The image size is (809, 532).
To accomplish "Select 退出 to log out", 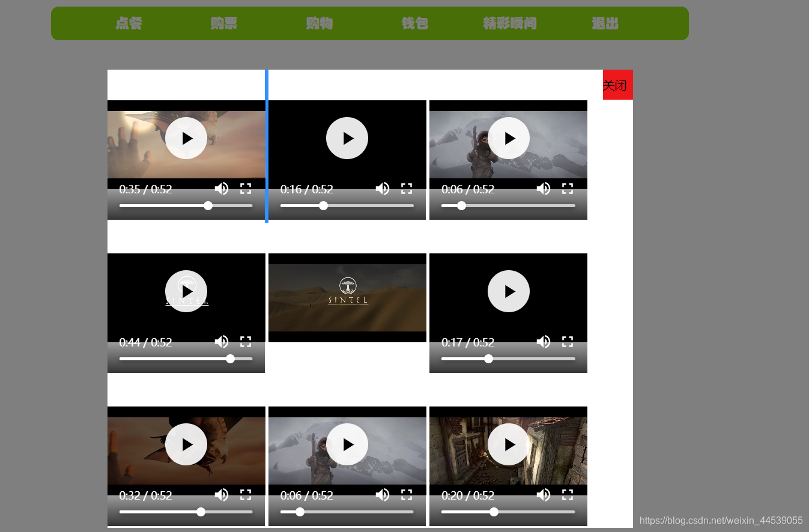I will pyautogui.click(x=605, y=23).
